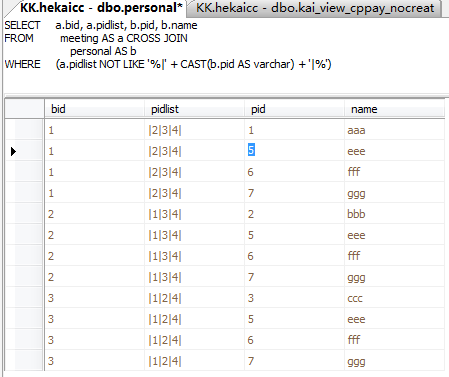Viewport: 449px width, 377px height.
Task: Click the pid cell in the 'bbb' row
Action: (x=295, y=214)
